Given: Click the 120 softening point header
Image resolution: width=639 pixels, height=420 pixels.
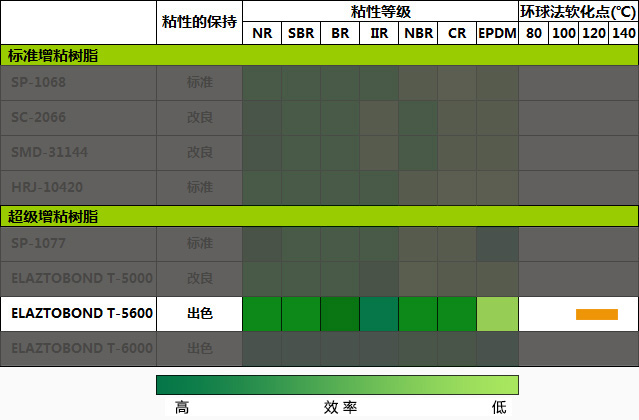Looking at the screenshot, I should coord(594,33).
